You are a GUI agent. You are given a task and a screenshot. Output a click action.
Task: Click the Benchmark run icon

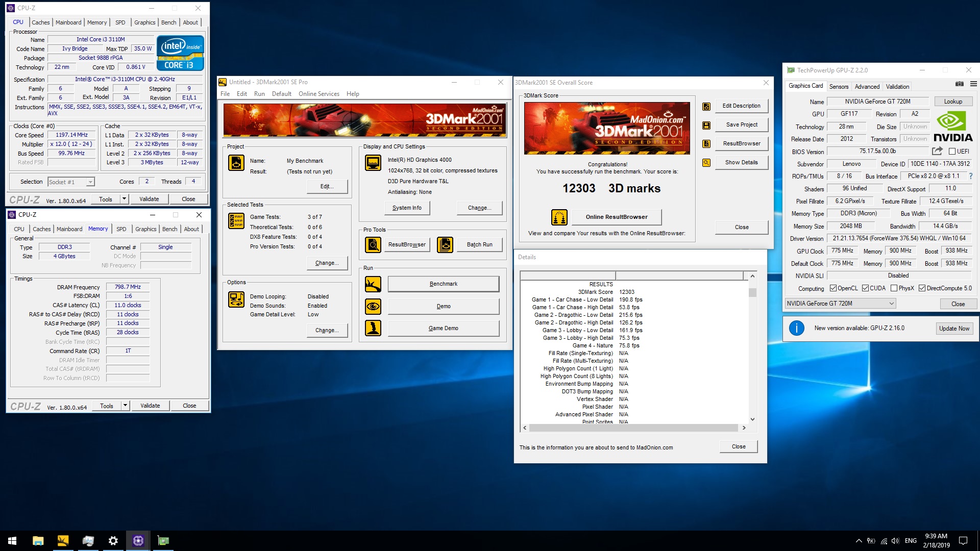pyautogui.click(x=373, y=284)
